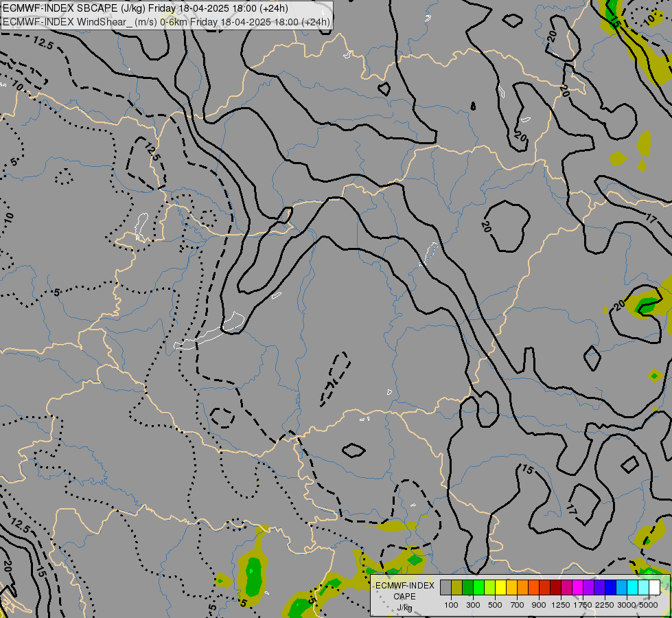Screen dimensions: 672x618
Task: Click the CAPE label in the legend box
Action: point(404,597)
